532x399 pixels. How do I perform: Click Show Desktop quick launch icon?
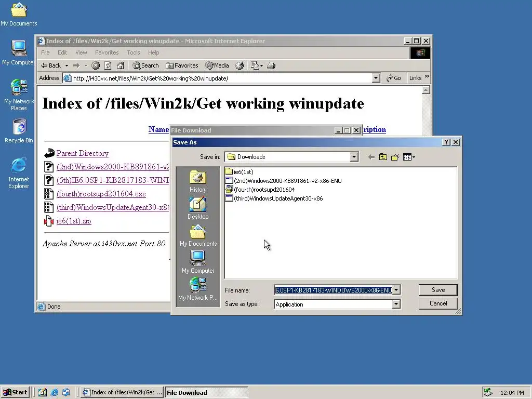pos(43,392)
